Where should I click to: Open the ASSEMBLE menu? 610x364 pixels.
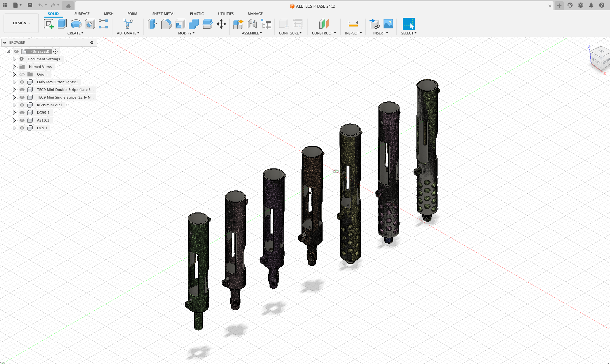[252, 33]
